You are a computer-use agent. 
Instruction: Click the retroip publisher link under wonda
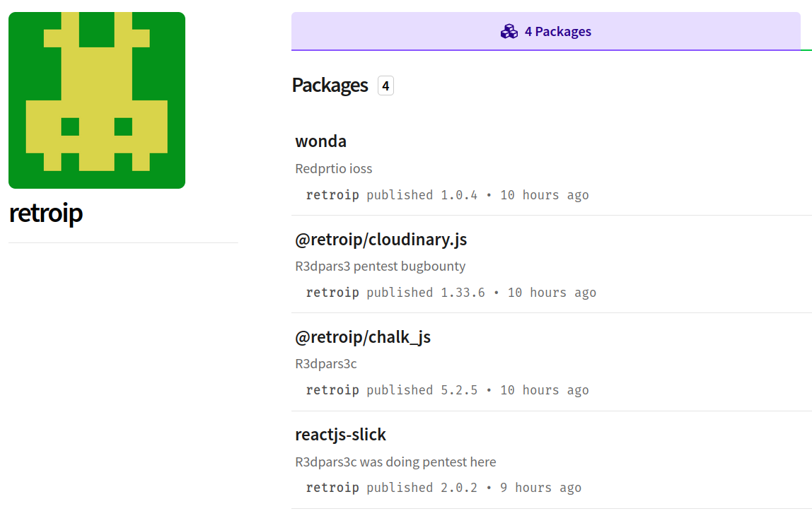click(332, 194)
